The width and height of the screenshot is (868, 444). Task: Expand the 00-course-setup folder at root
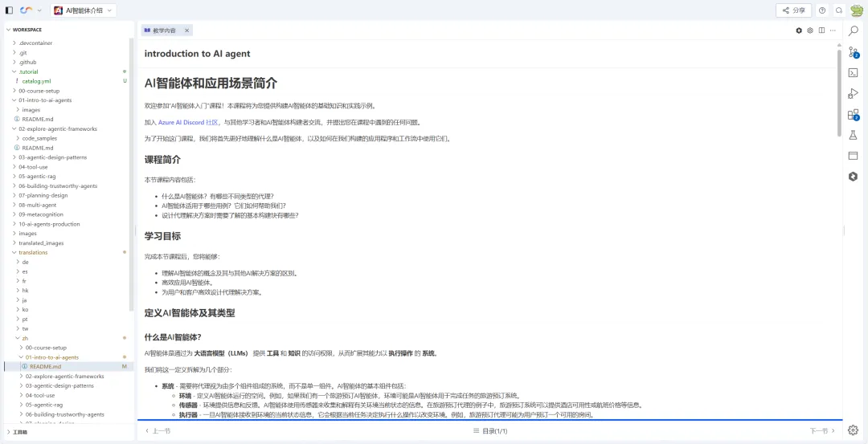pos(39,91)
